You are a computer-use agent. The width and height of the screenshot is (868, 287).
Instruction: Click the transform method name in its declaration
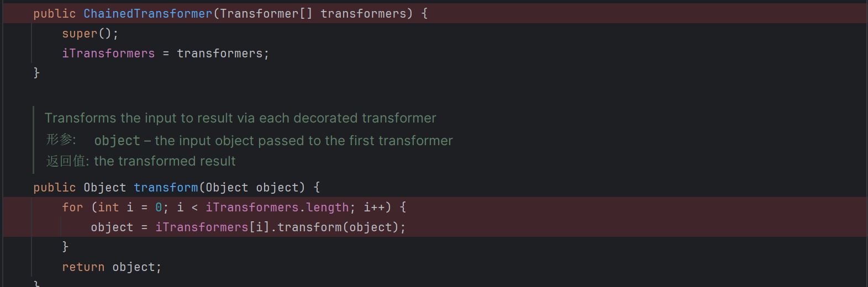tap(166, 187)
